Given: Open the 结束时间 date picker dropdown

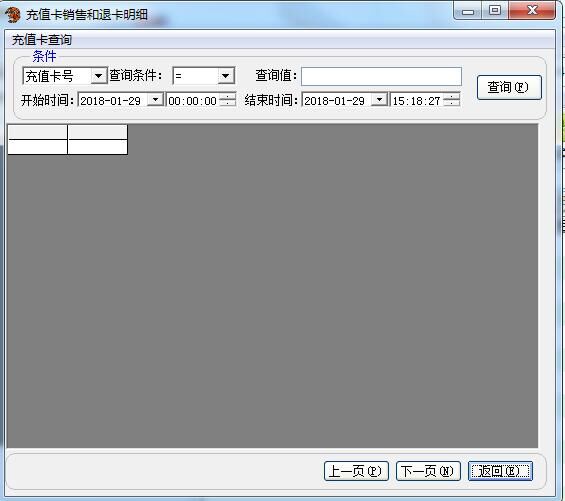Looking at the screenshot, I should point(379,99).
